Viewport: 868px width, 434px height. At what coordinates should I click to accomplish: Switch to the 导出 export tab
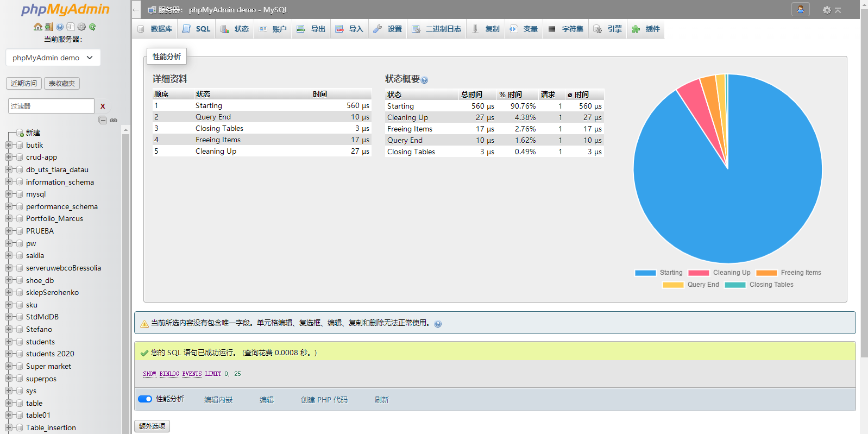click(x=311, y=29)
